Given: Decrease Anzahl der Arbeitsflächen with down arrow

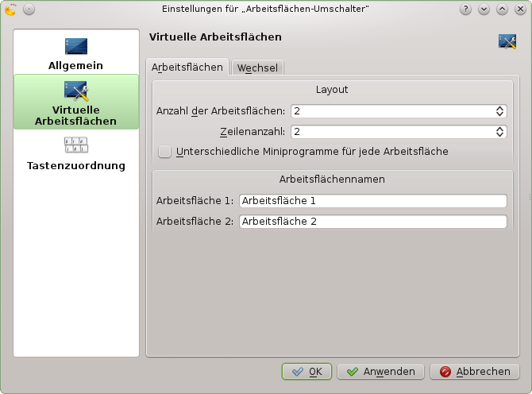Looking at the screenshot, I should (499, 114).
